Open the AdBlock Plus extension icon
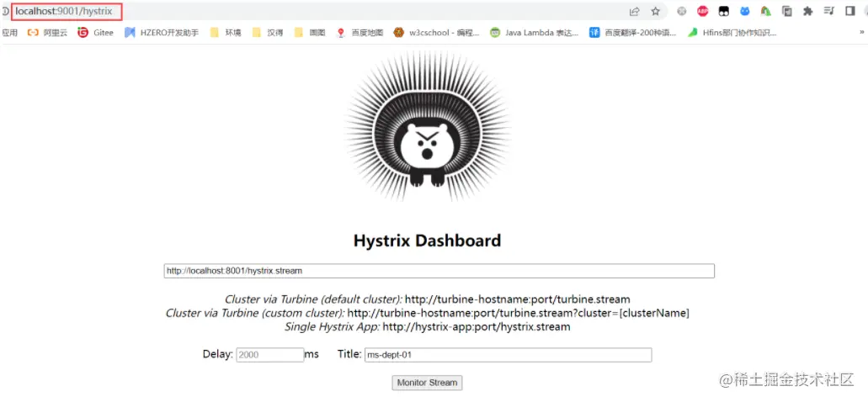Image resolution: width=868 pixels, height=402 pixels. click(702, 11)
